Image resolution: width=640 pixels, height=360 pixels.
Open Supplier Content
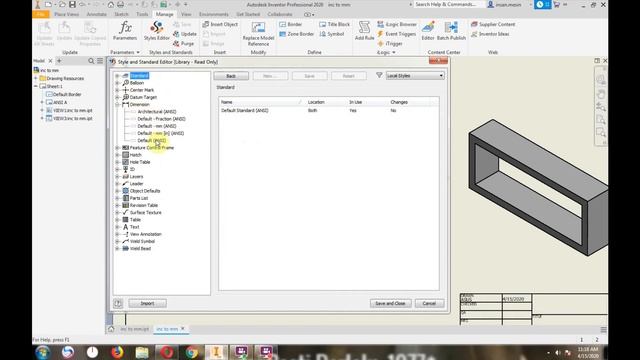click(x=493, y=24)
